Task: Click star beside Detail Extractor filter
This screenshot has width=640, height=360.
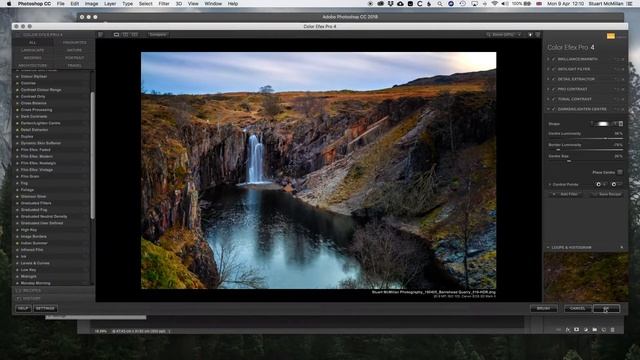Action: click(18, 130)
